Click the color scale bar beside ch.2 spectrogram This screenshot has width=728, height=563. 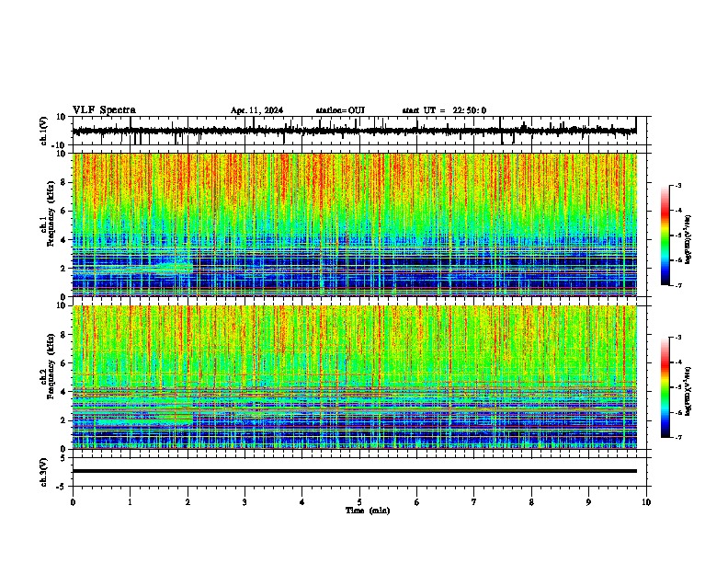[x=665, y=387]
